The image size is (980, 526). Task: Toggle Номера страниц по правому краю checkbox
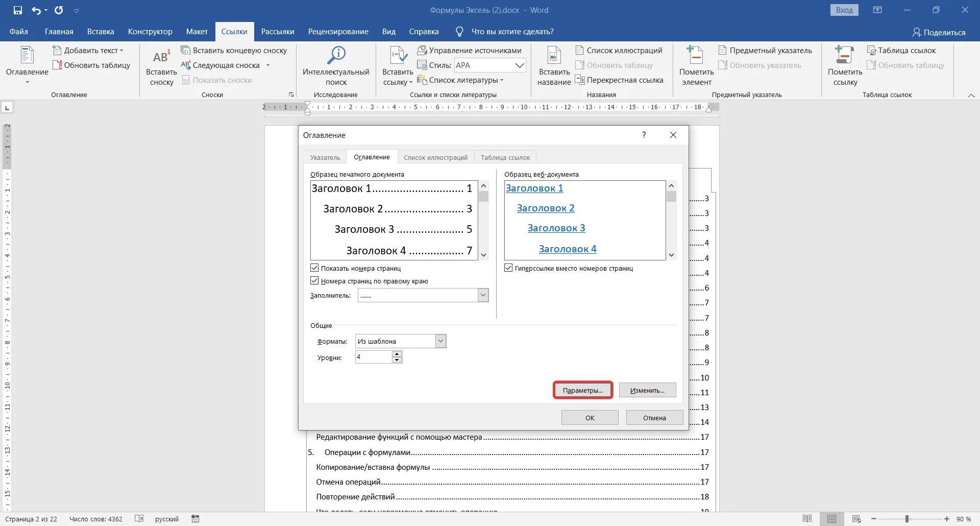pyautogui.click(x=314, y=281)
